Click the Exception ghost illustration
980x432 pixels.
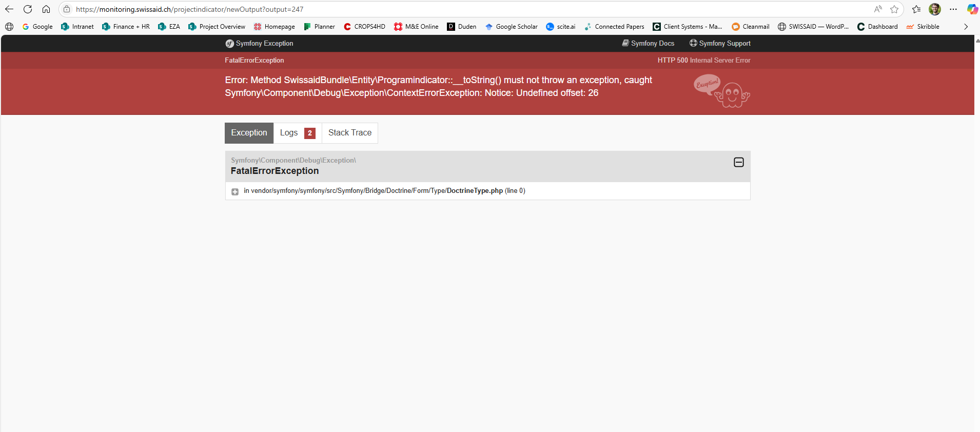[x=722, y=91]
